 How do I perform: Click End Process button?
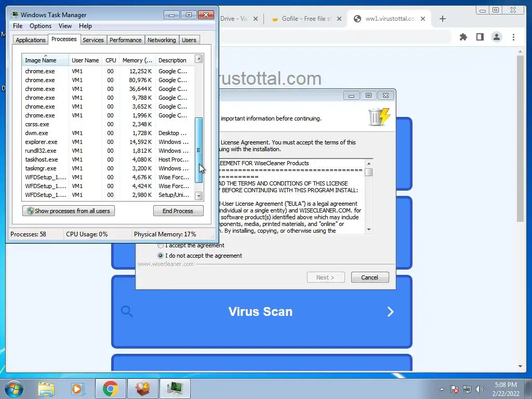click(x=178, y=211)
